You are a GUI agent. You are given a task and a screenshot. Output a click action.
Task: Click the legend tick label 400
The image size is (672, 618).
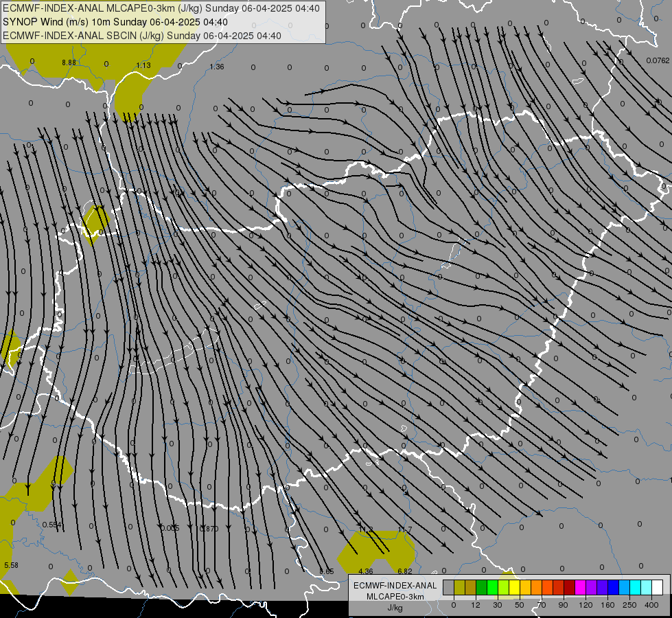[x=651, y=605]
